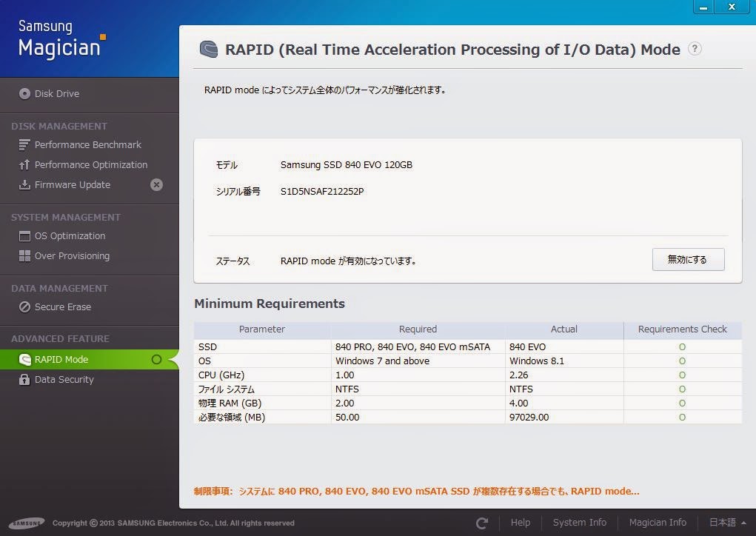Close the Magician window
The width and height of the screenshot is (756, 536).
tap(732, 7)
